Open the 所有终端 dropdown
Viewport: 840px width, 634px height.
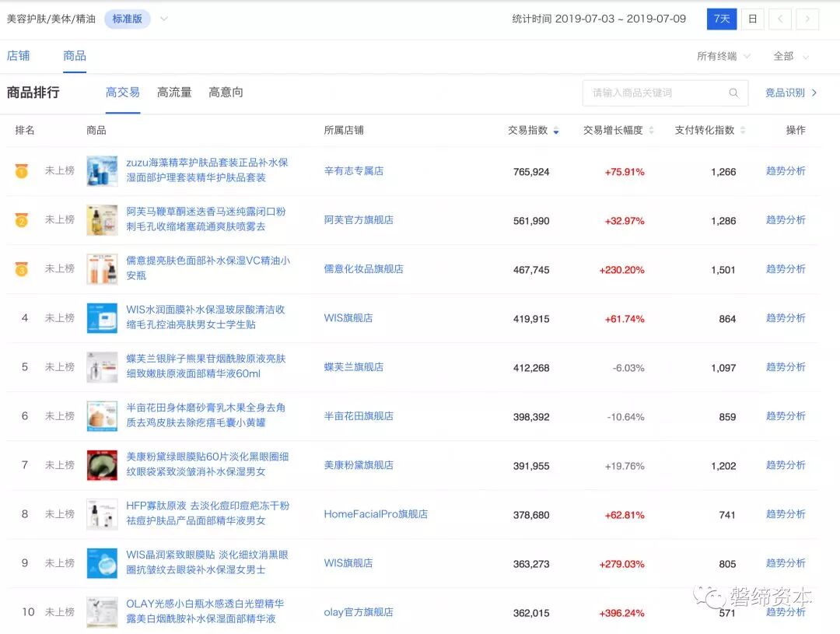723,56
